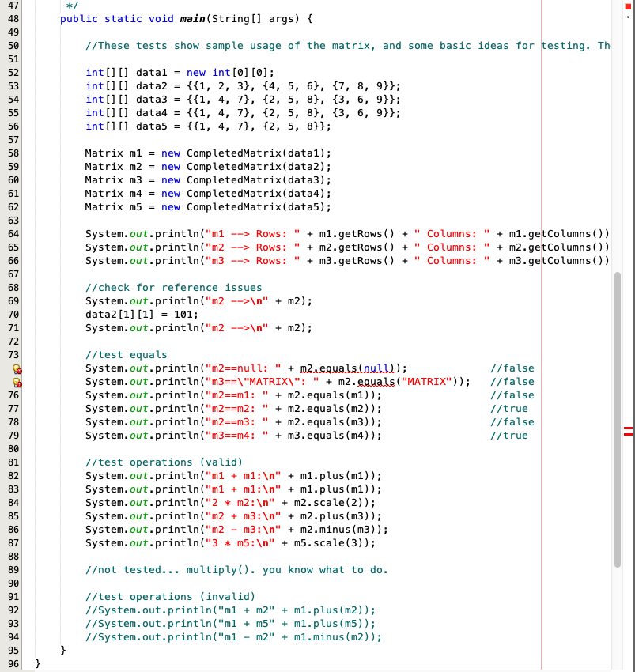Click the //false comment on line 76
The image size is (635, 672).
pos(512,395)
